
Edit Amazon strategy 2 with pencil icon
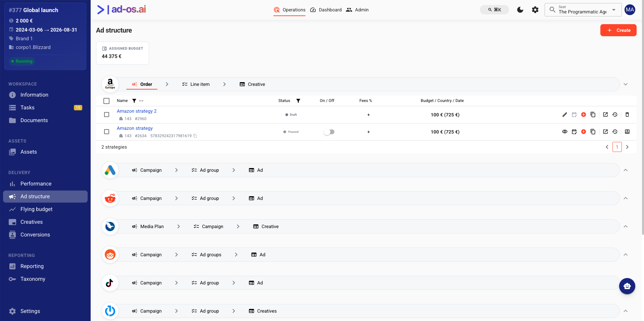click(565, 115)
